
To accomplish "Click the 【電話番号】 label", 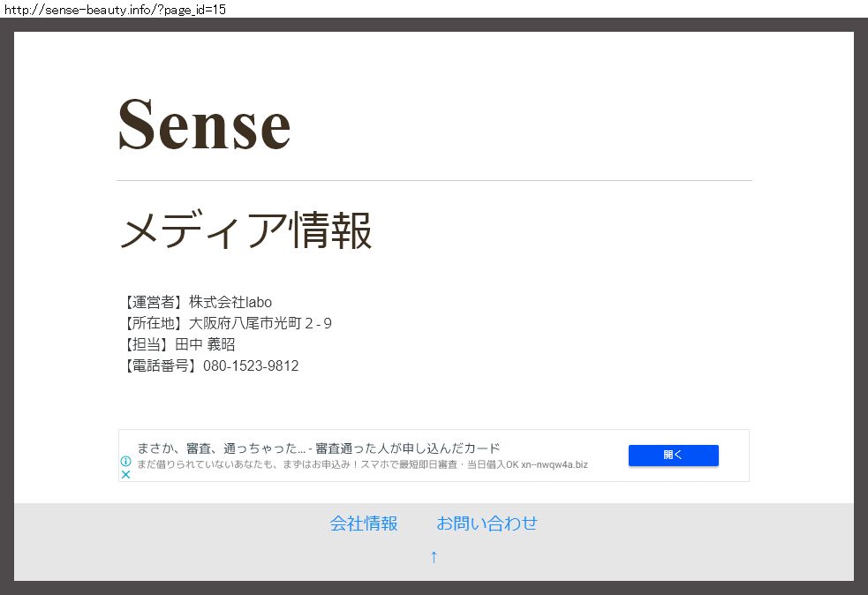I will point(160,365).
